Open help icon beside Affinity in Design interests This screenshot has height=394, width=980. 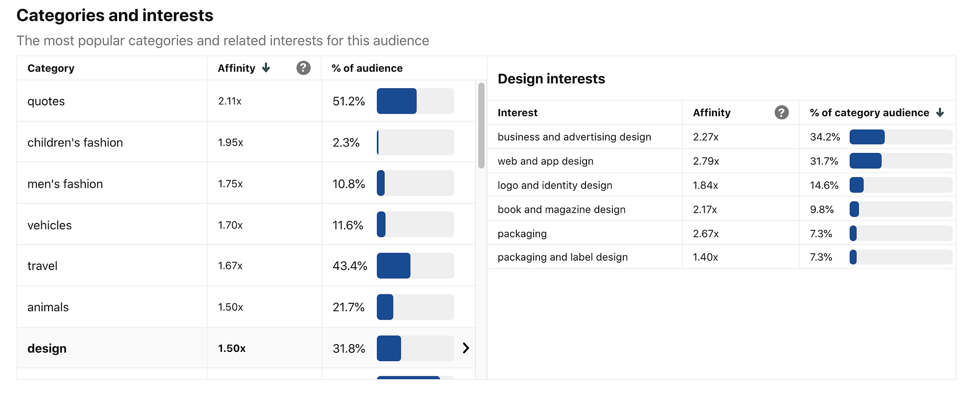pos(782,113)
